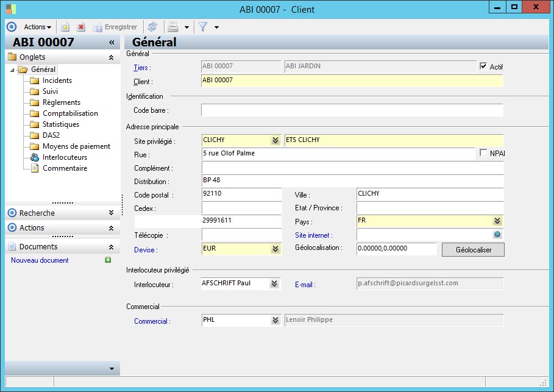554x392 pixels.
Task: Click the printer icon in toolbar
Action: point(173,27)
